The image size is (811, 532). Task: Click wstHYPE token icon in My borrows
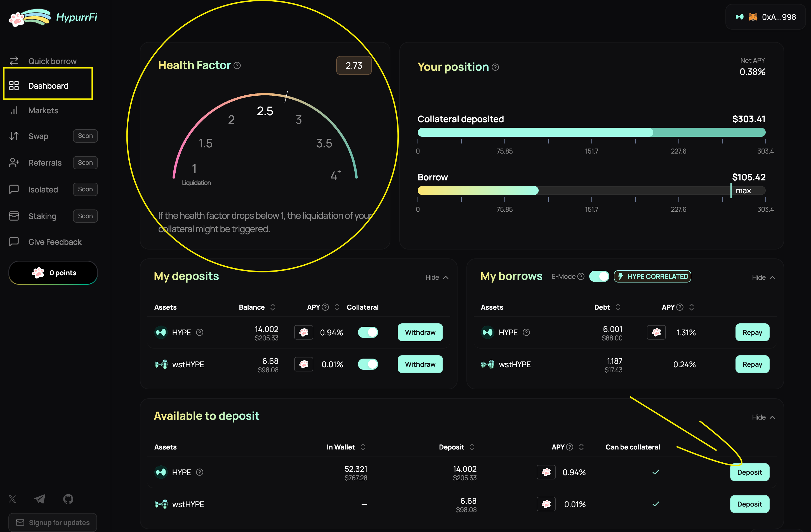tap(488, 364)
